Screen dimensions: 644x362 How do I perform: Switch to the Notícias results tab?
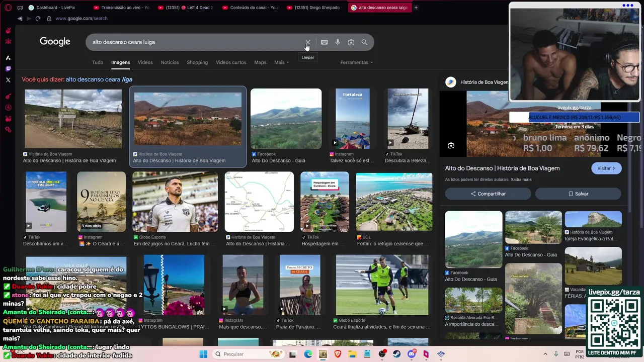170,62
